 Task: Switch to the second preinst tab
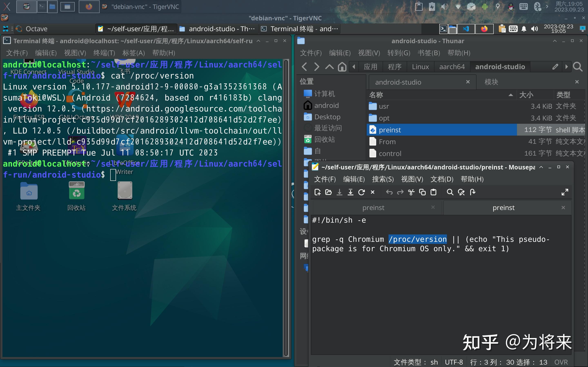503,207
